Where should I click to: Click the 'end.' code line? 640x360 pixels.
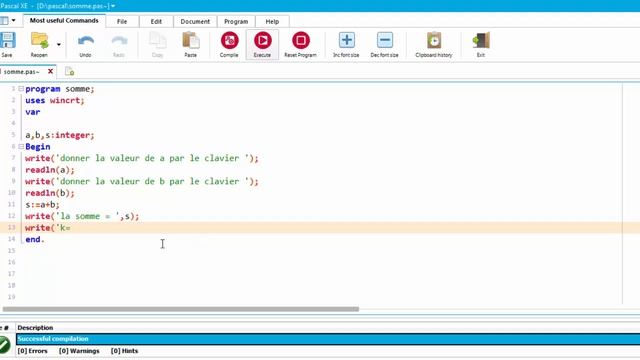(35, 239)
